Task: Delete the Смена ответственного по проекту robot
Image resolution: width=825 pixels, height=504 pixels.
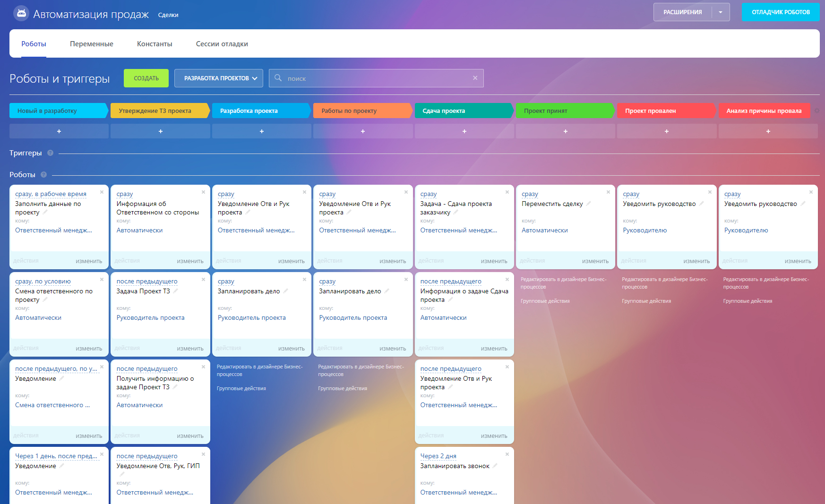Action: [x=102, y=279]
